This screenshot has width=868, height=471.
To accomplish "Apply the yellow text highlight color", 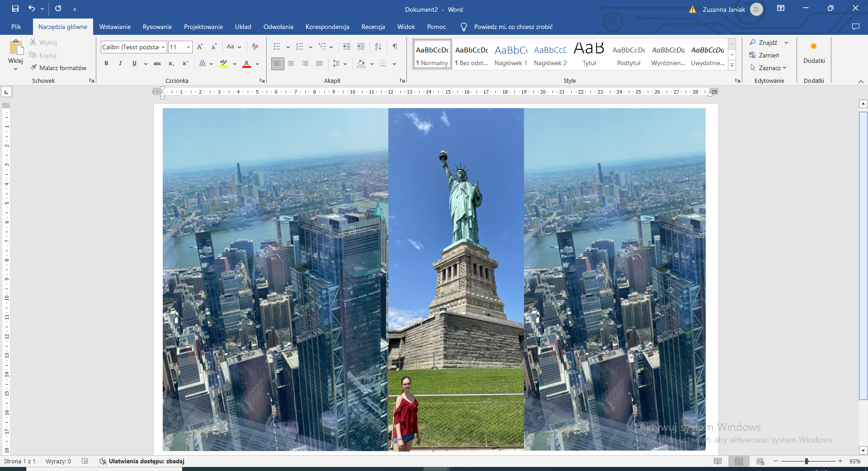I will coord(224,64).
